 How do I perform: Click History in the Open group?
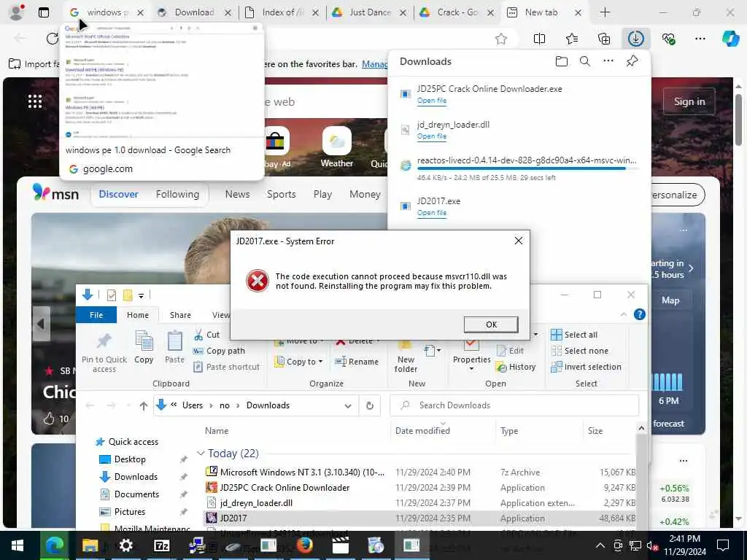pos(516,367)
